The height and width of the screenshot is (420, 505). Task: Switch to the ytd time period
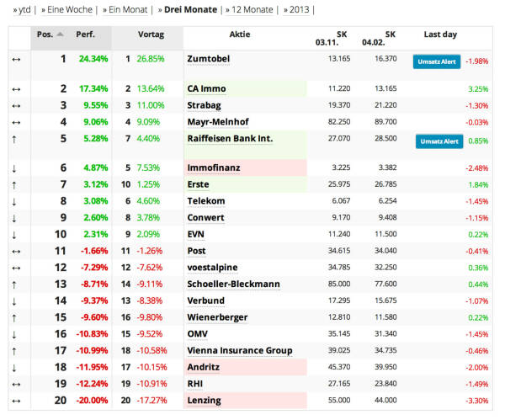(21, 9)
